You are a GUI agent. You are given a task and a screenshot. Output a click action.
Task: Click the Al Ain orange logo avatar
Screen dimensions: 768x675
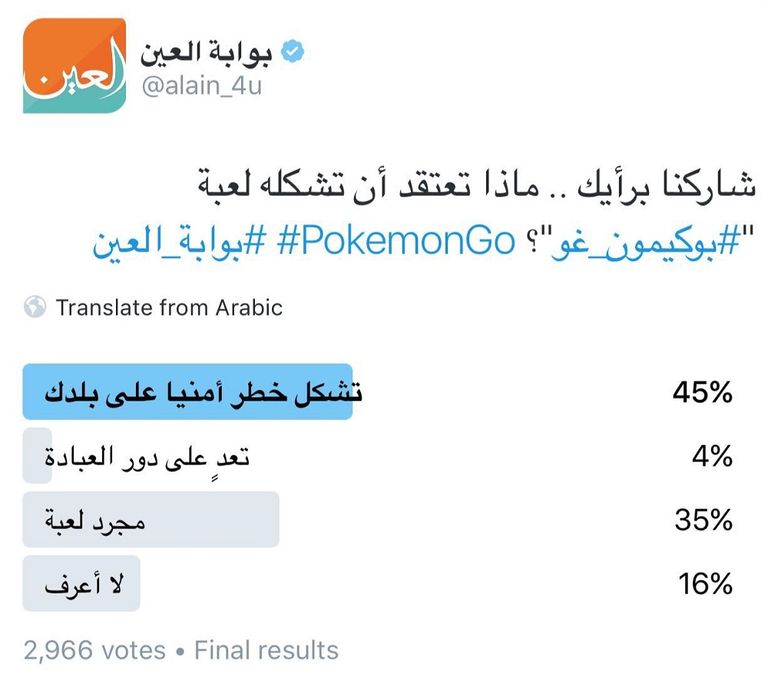(73, 65)
